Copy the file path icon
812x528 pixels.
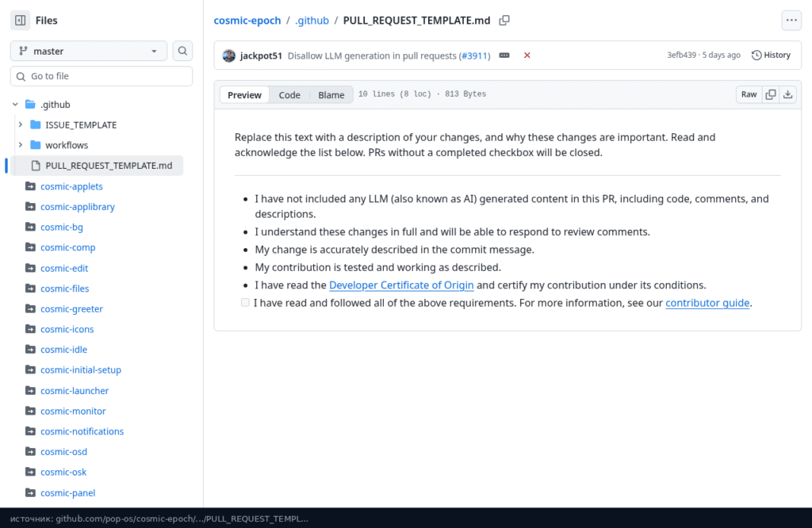coord(504,20)
